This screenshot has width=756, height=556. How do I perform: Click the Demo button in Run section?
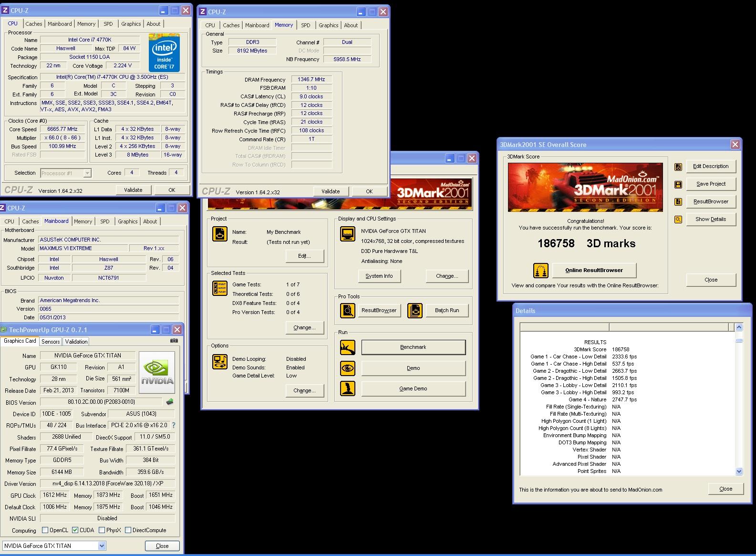point(414,368)
